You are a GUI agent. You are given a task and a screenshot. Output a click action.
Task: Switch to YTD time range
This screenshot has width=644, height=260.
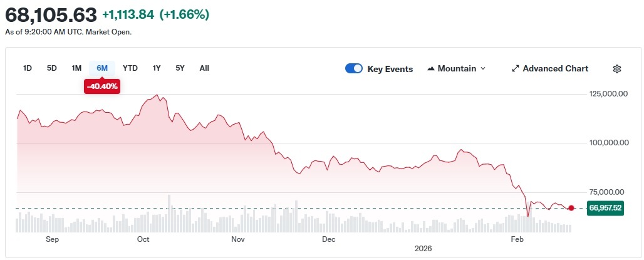pyautogui.click(x=130, y=68)
